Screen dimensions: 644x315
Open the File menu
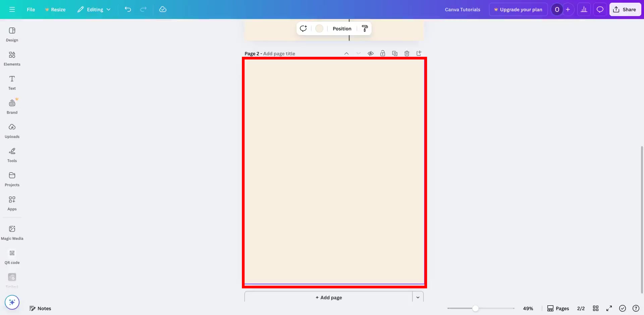(31, 9)
